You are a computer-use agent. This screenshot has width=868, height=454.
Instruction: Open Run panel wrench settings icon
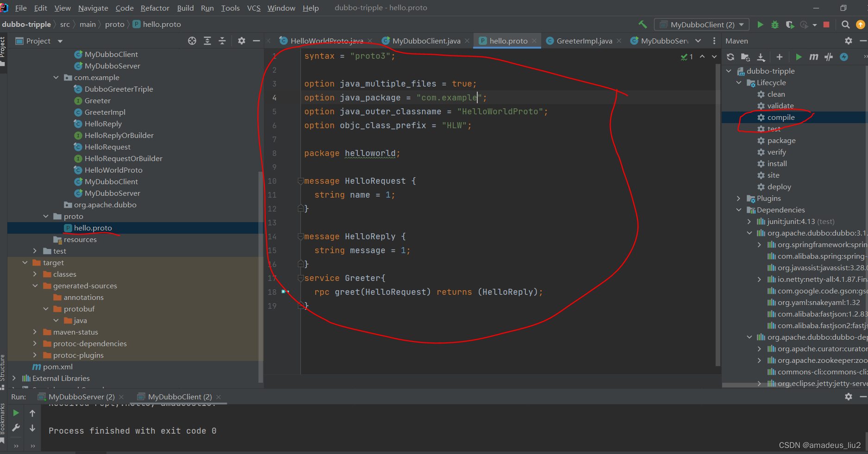(x=16, y=428)
